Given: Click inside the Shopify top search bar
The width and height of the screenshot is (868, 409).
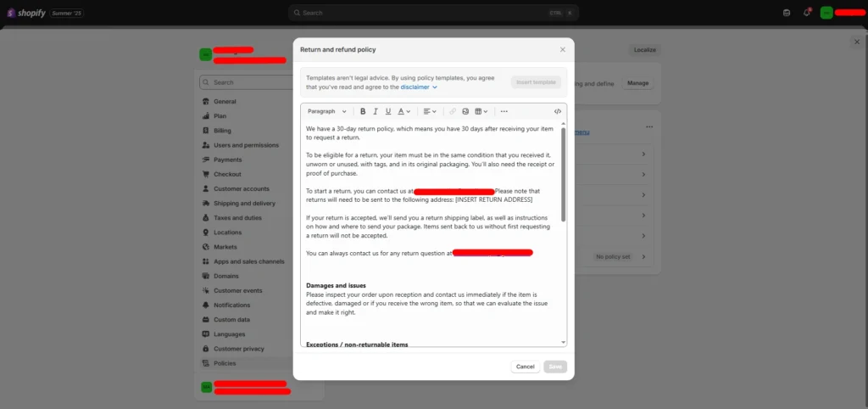Looking at the screenshot, I should 433,13.
